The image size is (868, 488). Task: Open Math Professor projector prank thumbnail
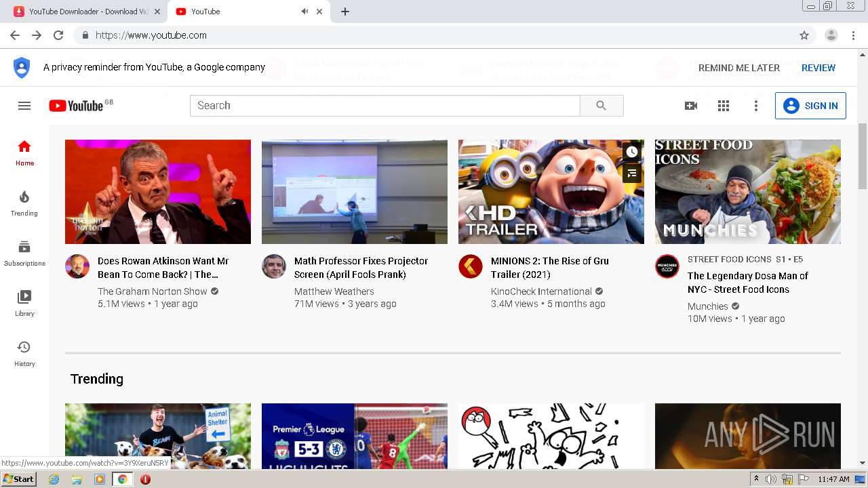tap(355, 192)
